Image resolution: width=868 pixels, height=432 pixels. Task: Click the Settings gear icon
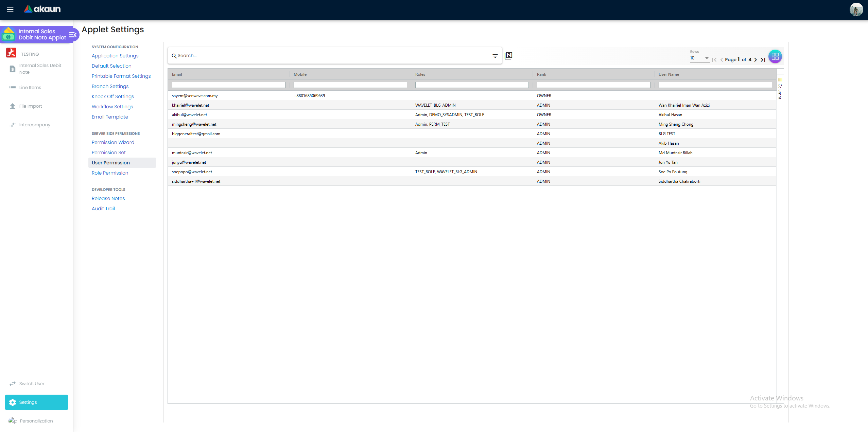pyautogui.click(x=13, y=402)
